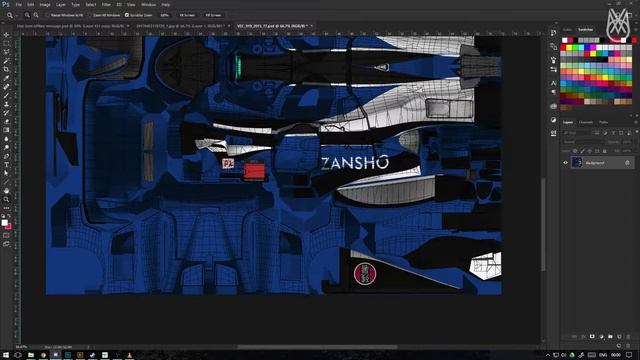The height and width of the screenshot is (360, 640).
Task: Click the background color swatch
Action: [x=8, y=226]
